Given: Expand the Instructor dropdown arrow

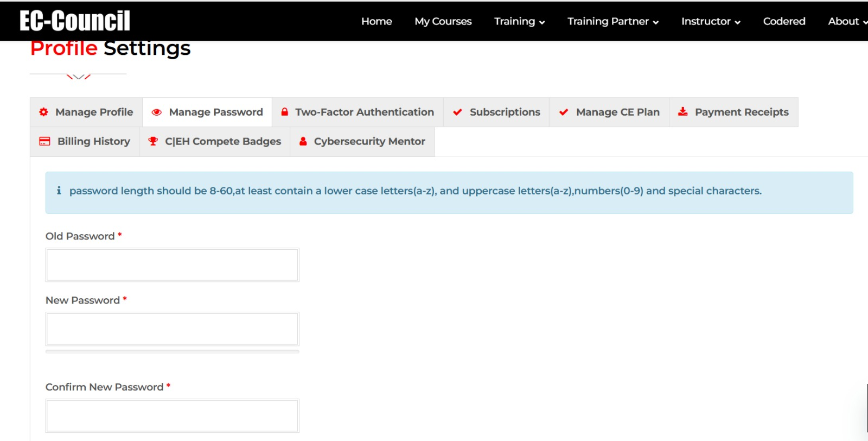Looking at the screenshot, I should click(x=737, y=22).
